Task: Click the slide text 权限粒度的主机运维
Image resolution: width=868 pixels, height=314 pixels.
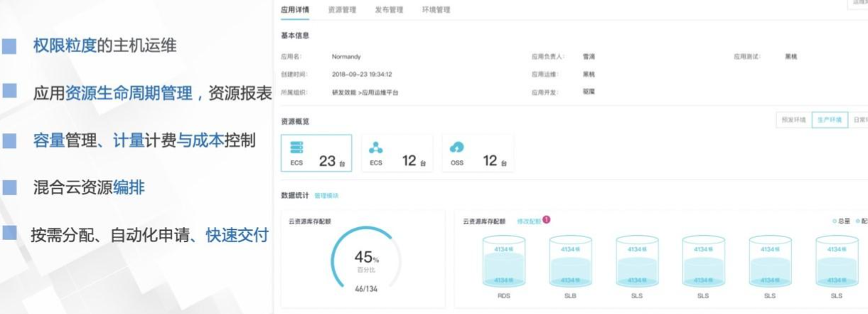Action: 105,46
